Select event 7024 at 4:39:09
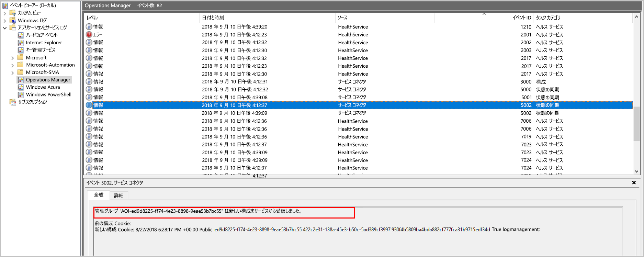Screen dimensions: 644x257 tap(359, 160)
